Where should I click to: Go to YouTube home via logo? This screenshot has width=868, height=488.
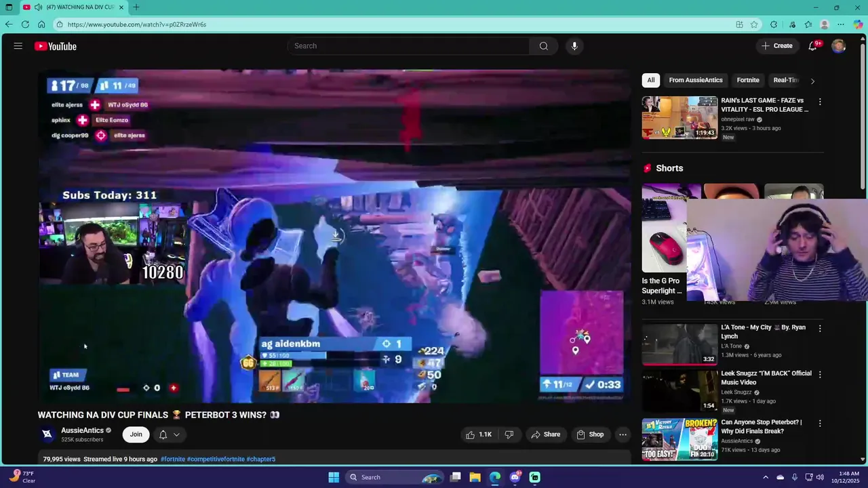pyautogui.click(x=56, y=46)
